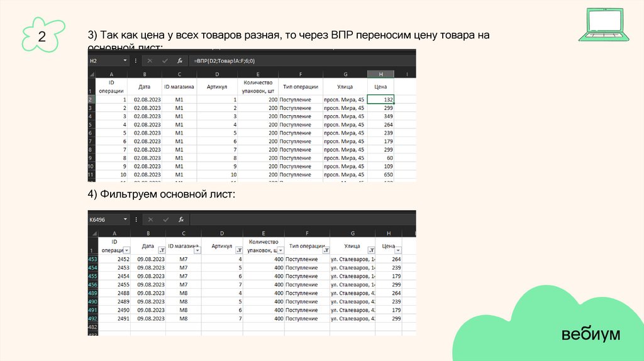This screenshot has height=361, width=644.
Task: Select the price cell showing 650
Action: point(380,175)
